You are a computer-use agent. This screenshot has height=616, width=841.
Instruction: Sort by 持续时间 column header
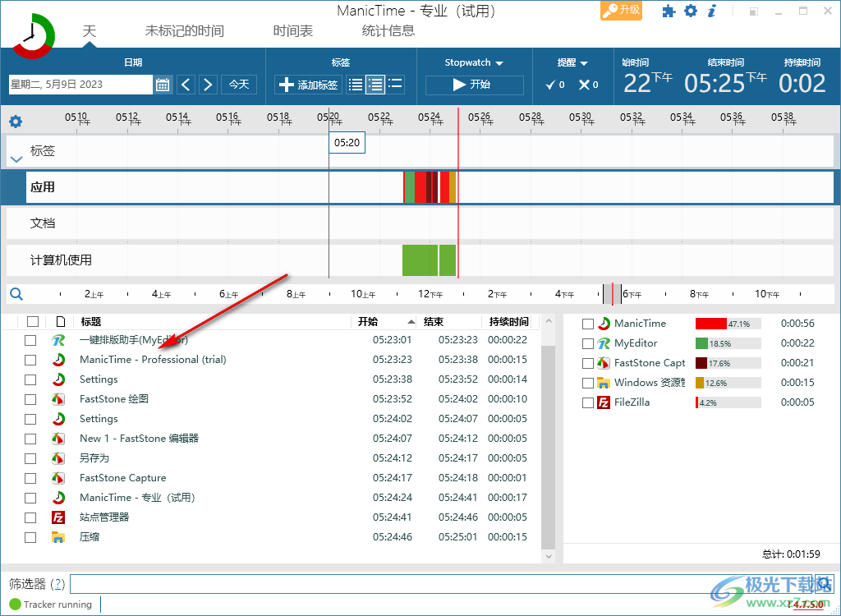508,321
